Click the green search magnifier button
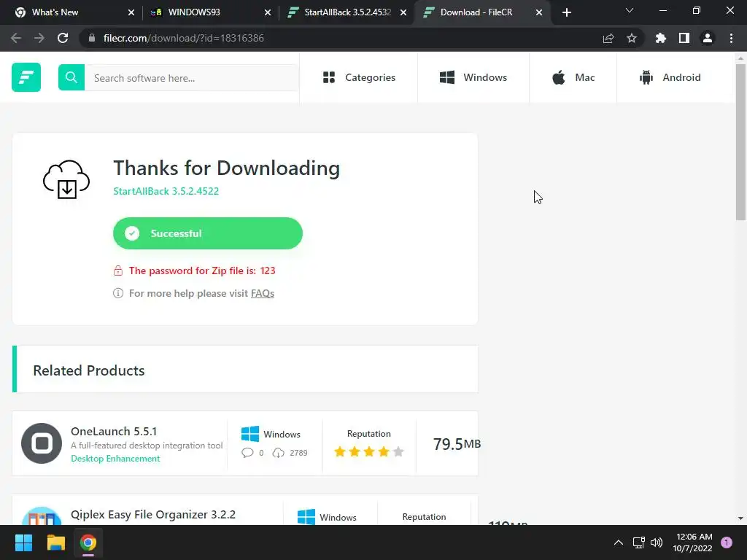The width and height of the screenshot is (747, 560). click(x=71, y=77)
